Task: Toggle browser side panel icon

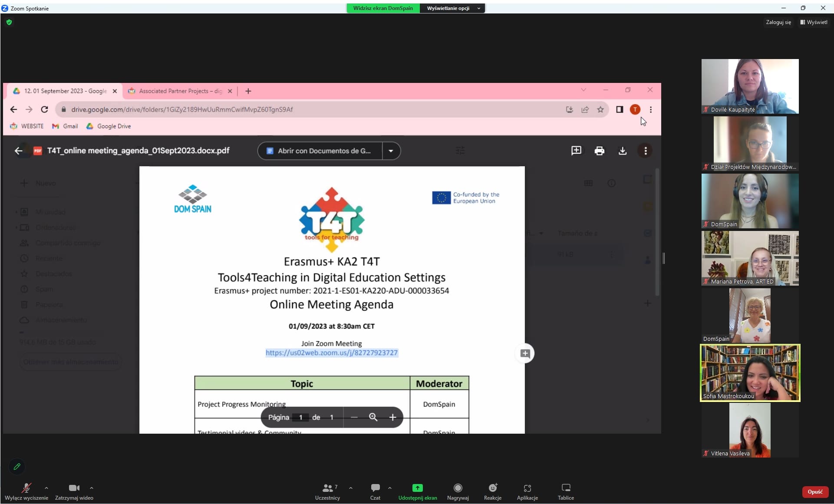Action: coord(620,109)
